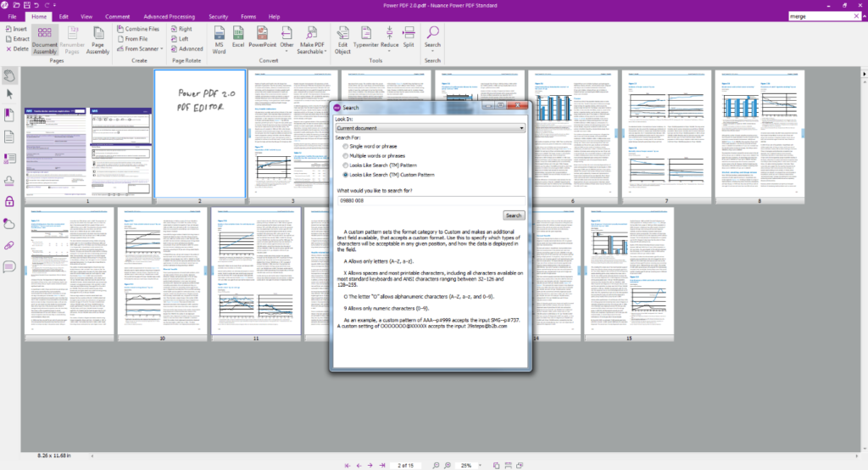Viewport: 868px width, 470px height.
Task: Convert to MS Word
Action: pyautogui.click(x=220, y=40)
